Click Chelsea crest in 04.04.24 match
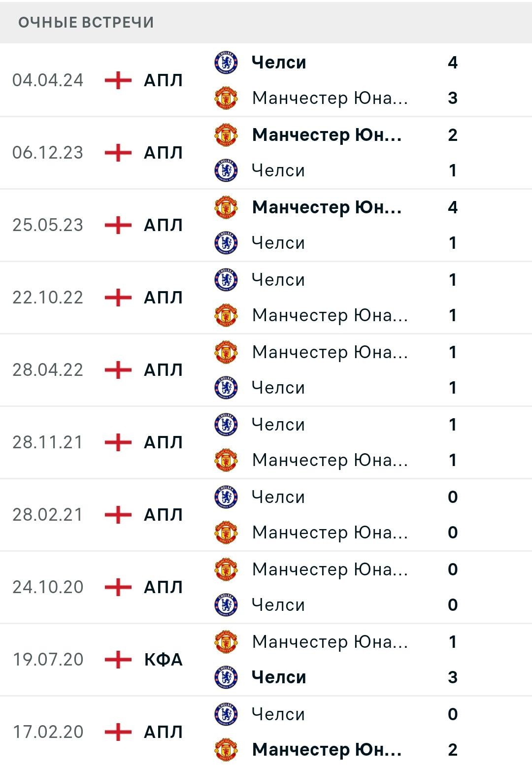The image size is (532, 767). (x=226, y=63)
